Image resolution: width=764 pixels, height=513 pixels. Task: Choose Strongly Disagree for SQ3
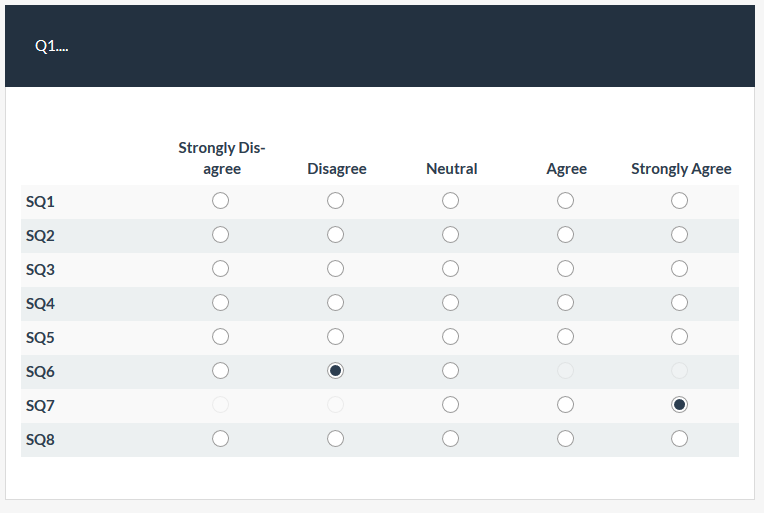[221, 269]
